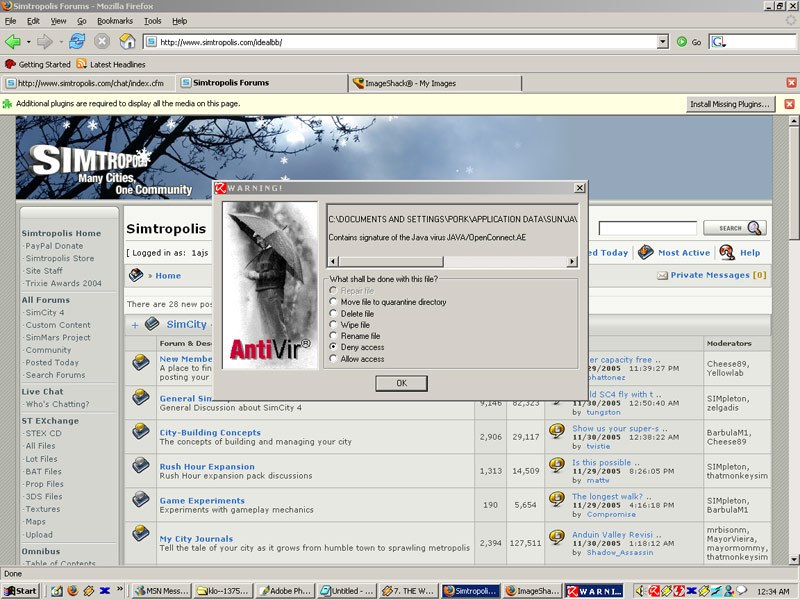Click last-post icon for Show us your super-s
Viewport: 800px width, 600px height.
click(x=557, y=431)
